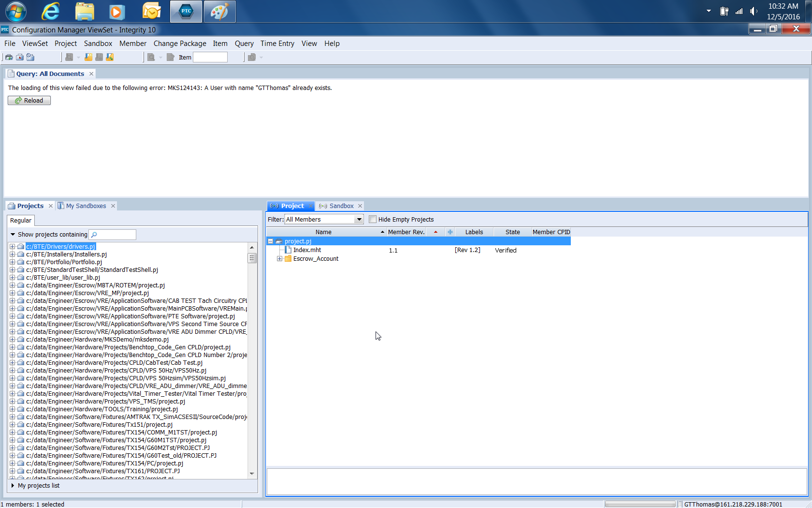Open Internet Explorer from the taskbar
Image resolution: width=812 pixels, height=508 pixels.
[50, 11]
